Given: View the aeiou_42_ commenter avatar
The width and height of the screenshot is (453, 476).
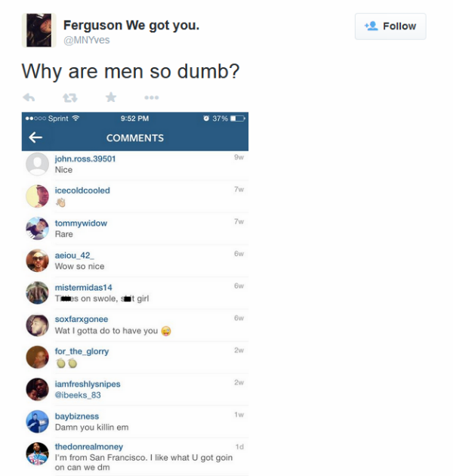Looking at the screenshot, I should coord(37,261).
